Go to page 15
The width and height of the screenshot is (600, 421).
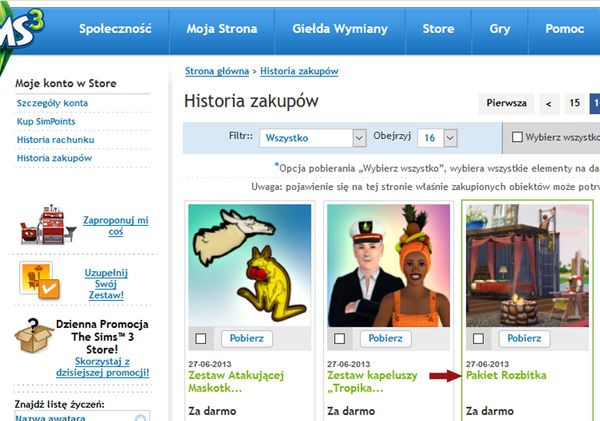[x=574, y=103]
